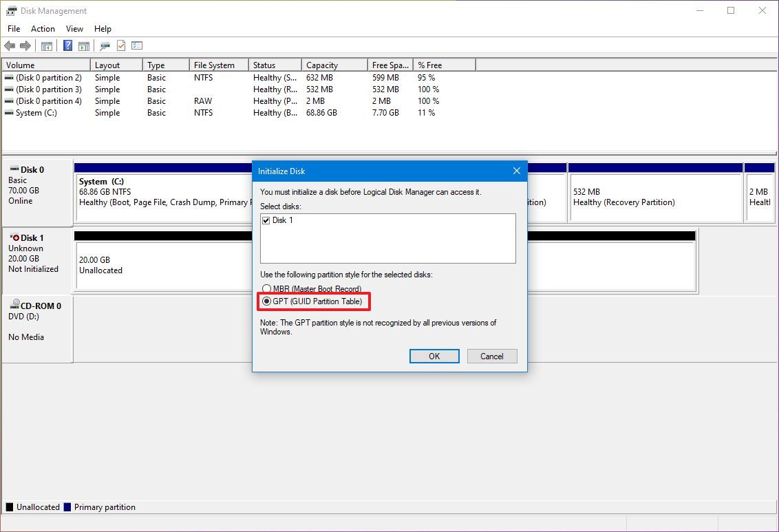779x532 pixels.
Task: Click the blue Help toolbar icon
Action: tap(67, 45)
